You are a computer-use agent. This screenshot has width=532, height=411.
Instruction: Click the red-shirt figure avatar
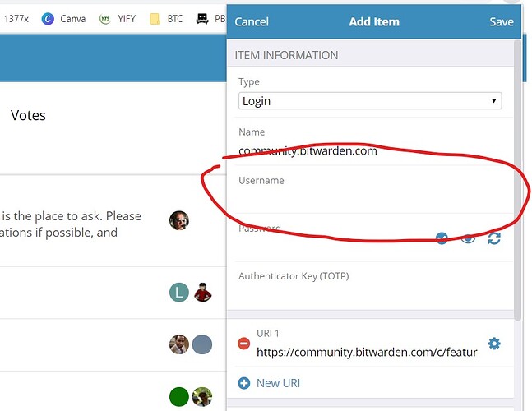[202, 293]
